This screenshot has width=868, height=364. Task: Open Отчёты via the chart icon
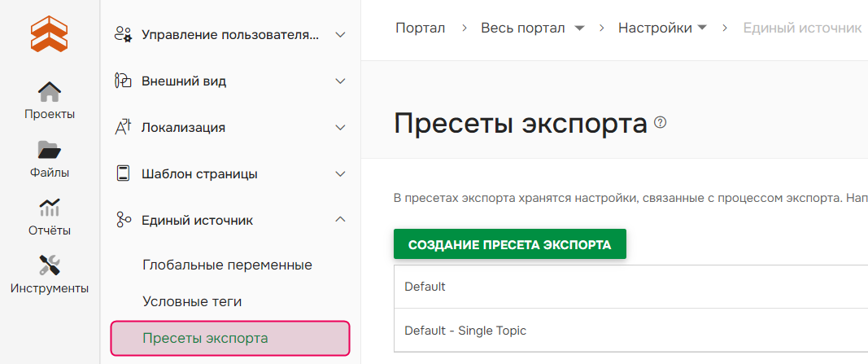(50, 207)
